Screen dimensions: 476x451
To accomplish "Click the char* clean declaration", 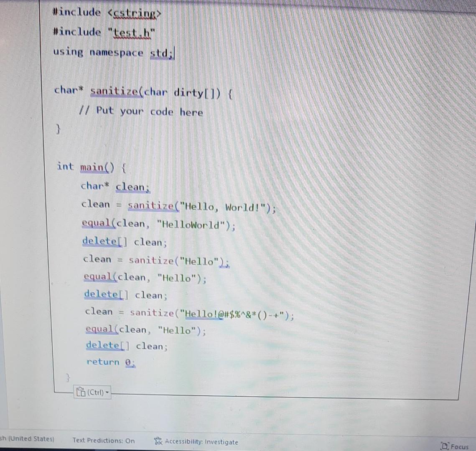I will pos(115,186).
